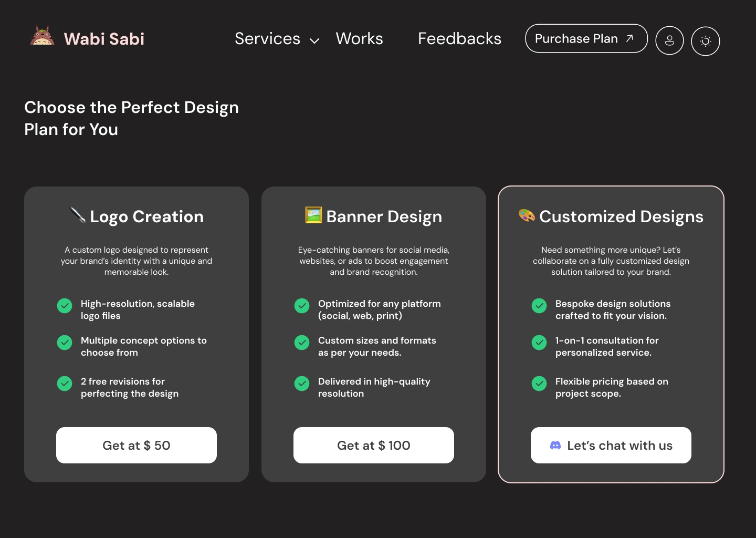Click the arrow icon in Purchase Plan

coord(630,38)
